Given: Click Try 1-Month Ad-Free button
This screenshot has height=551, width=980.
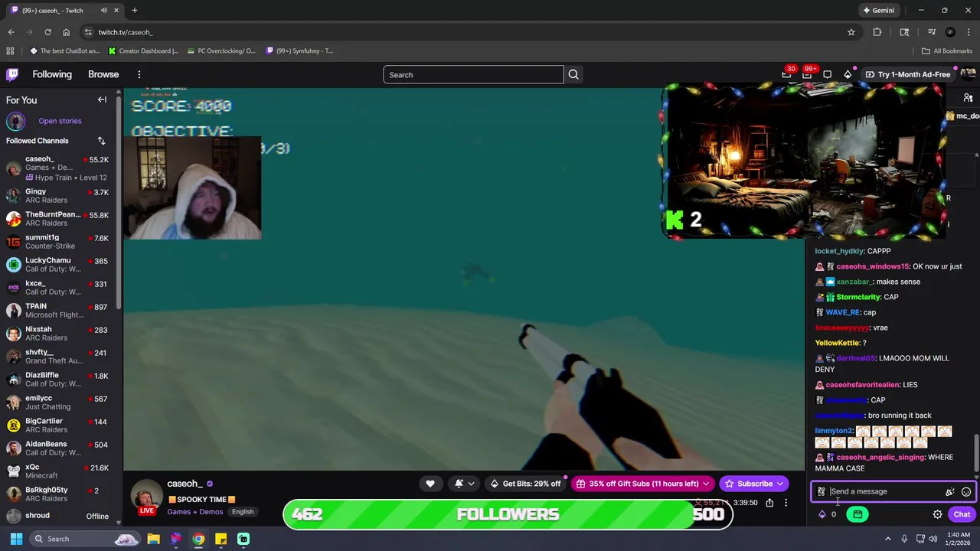Looking at the screenshot, I should (x=908, y=74).
